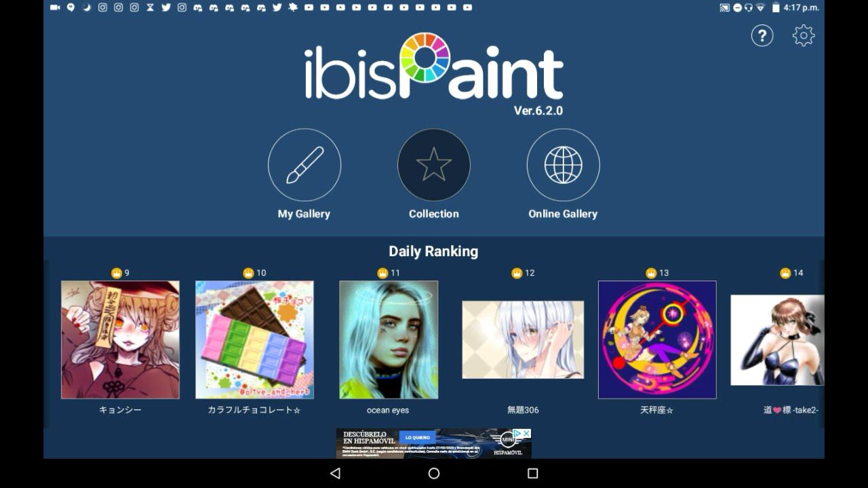The width and height of the screenshot is (868, 488).
Task: Open the rank 9 キョンシー artwork thumbnail
Action: pos(120,340)
